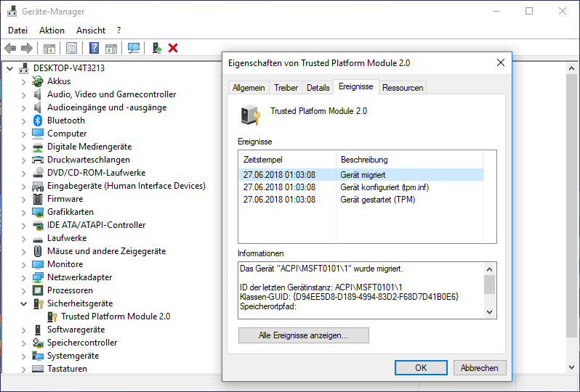Click the Alle Ereignisse anzeigen button
This screenshot has height=392, width=580.
[x=303, y=335]
